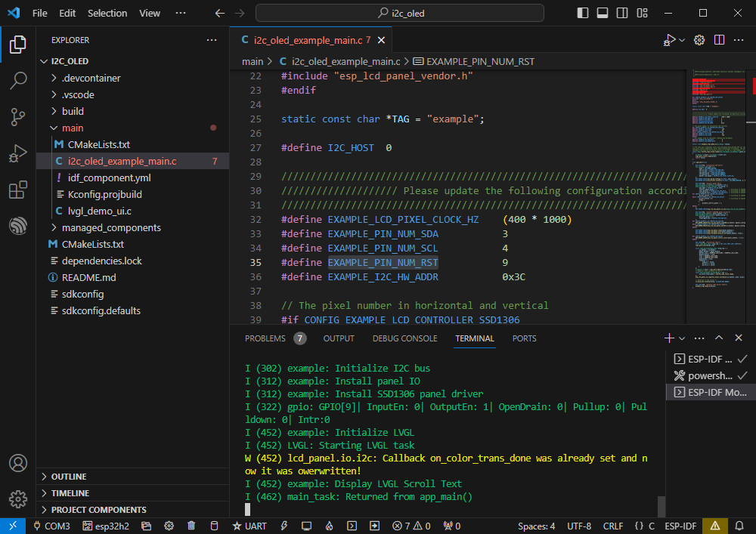Open README.md file
This screenshot has height=534, width=756.
(132, 277)
